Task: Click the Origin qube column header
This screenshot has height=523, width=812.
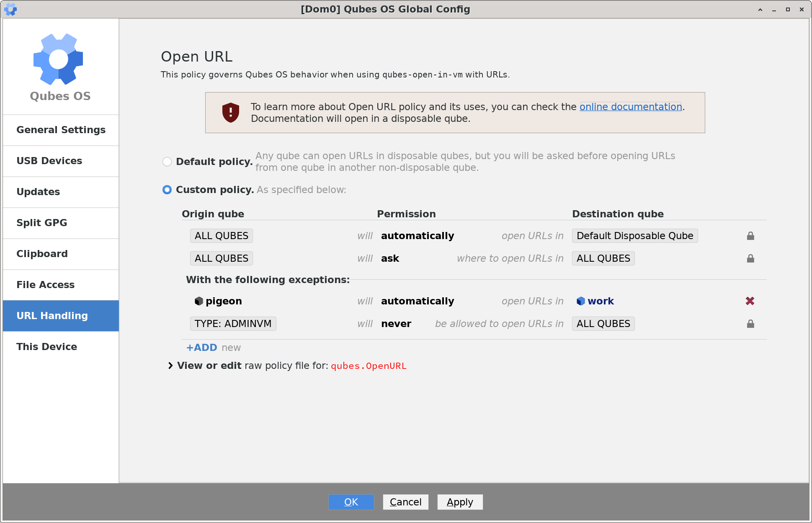Action: tap(213, 214)
